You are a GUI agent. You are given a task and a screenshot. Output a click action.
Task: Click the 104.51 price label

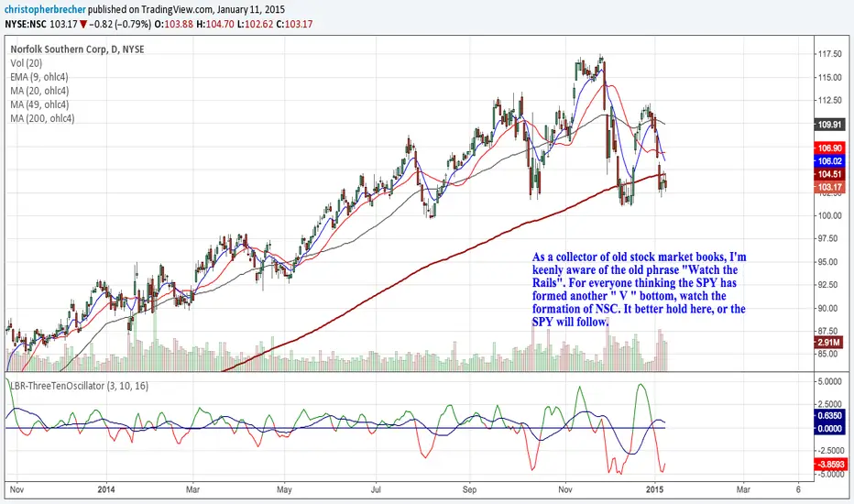coord(829,174)
